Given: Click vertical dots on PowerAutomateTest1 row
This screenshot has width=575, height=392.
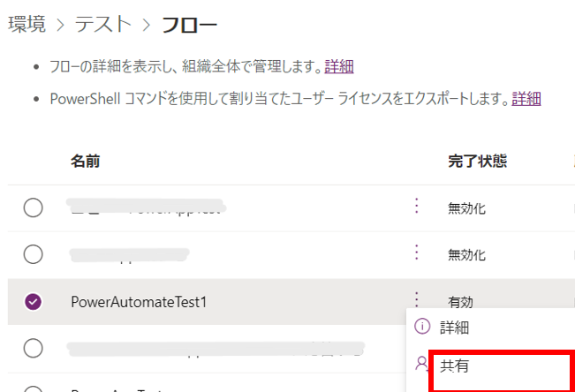Looking at the screenshot, I should tap(416, 299).
